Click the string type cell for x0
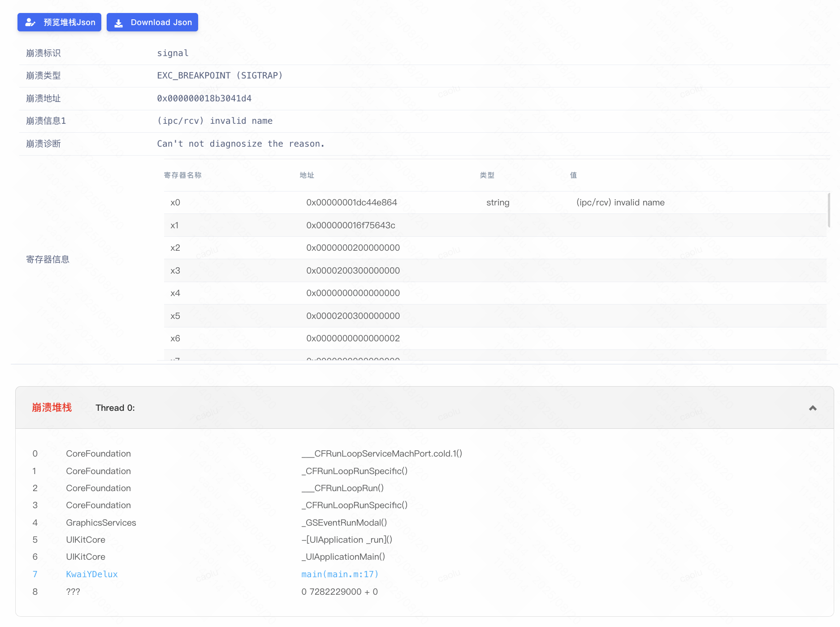 tap(498, 202)
